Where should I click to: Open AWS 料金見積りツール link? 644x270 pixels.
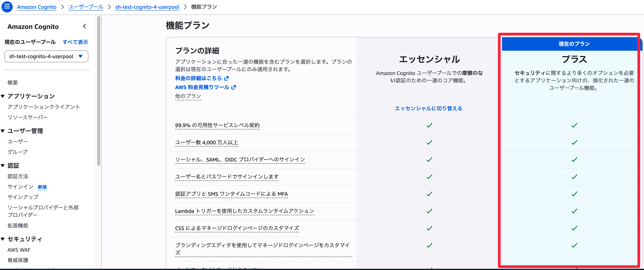[202, 87]
